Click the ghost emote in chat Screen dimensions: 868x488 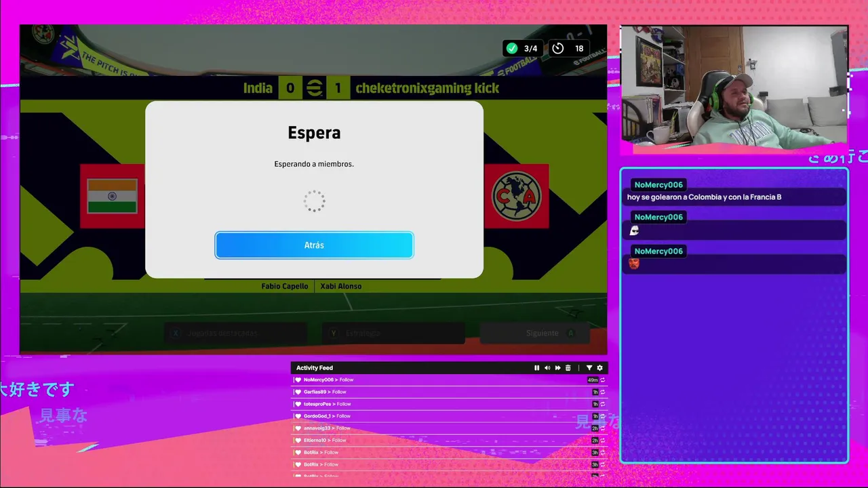[x=634, y=230]
